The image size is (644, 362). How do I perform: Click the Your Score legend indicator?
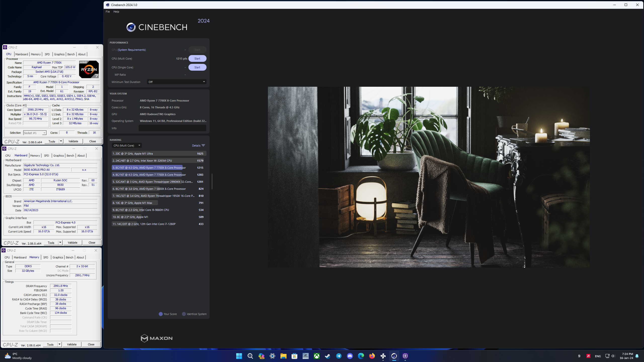(161, 314)
